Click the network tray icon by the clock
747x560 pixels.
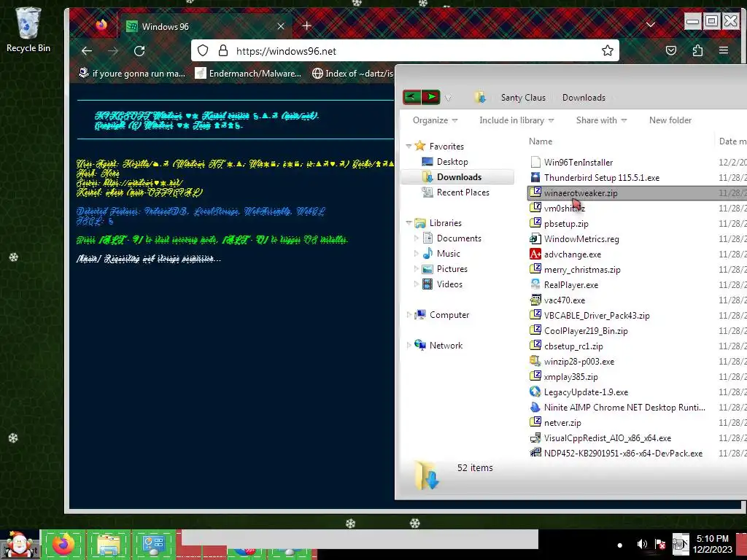click(681, 544)
